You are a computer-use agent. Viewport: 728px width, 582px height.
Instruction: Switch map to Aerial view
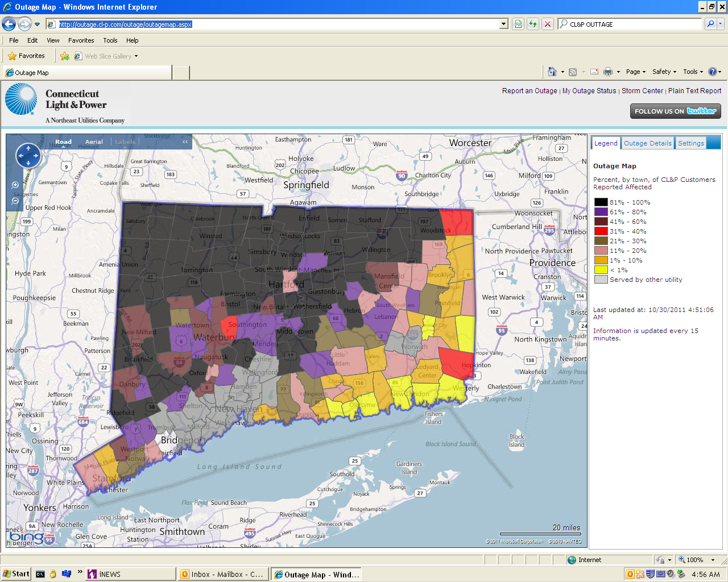tap(94, 142)
